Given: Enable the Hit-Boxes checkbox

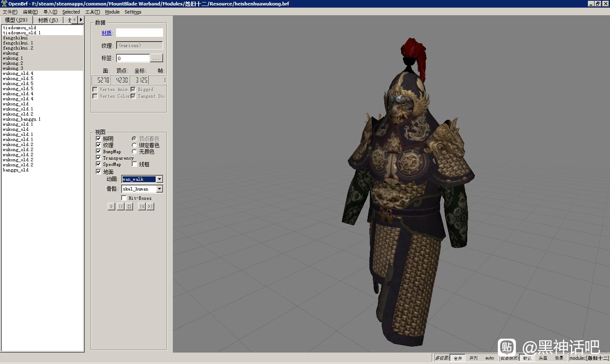Looking at the screenshot, I should [x=124, y=198].
